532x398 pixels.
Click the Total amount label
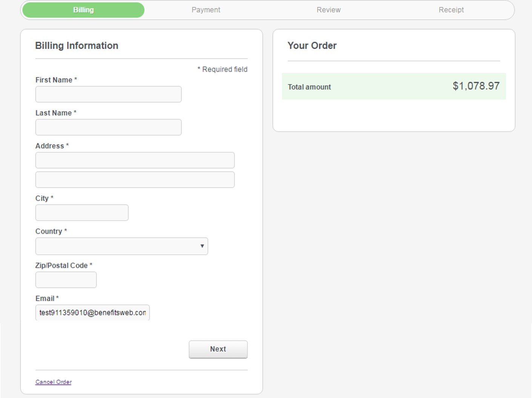[309, 87]
